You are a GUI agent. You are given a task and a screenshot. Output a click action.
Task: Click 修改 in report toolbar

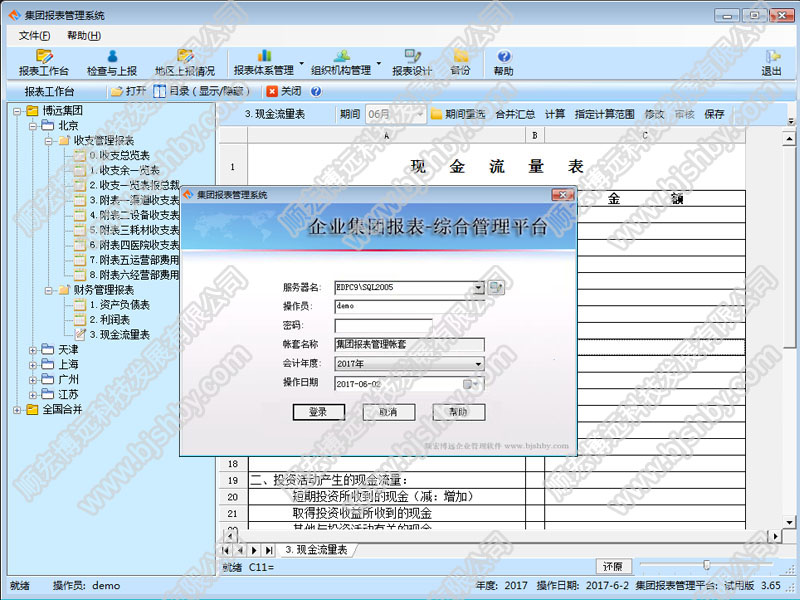(654, 114)
